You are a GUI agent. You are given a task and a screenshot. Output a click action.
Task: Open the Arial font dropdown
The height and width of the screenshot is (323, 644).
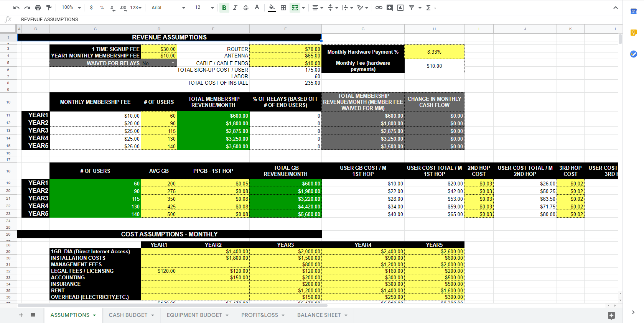click(x=168, y=8)
